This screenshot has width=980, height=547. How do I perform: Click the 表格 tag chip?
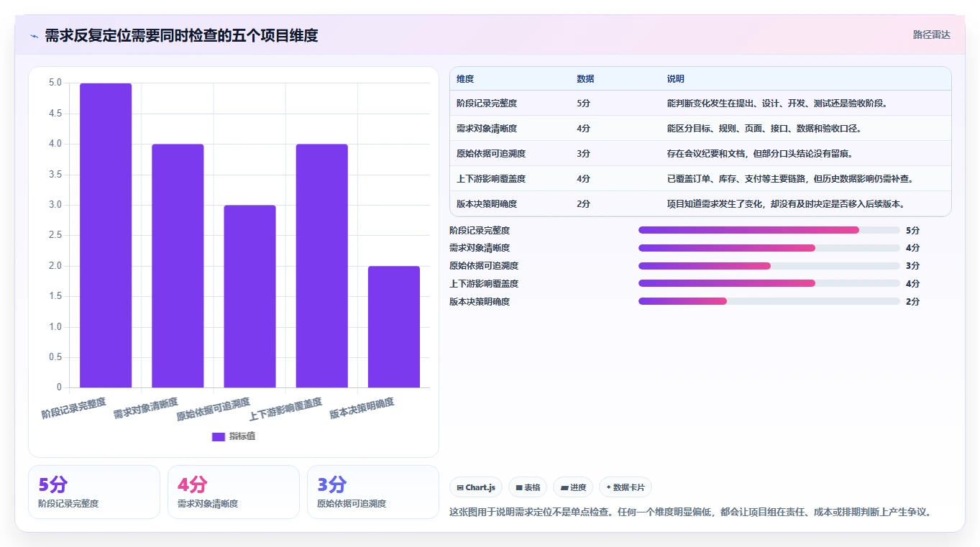click(527, 487)
